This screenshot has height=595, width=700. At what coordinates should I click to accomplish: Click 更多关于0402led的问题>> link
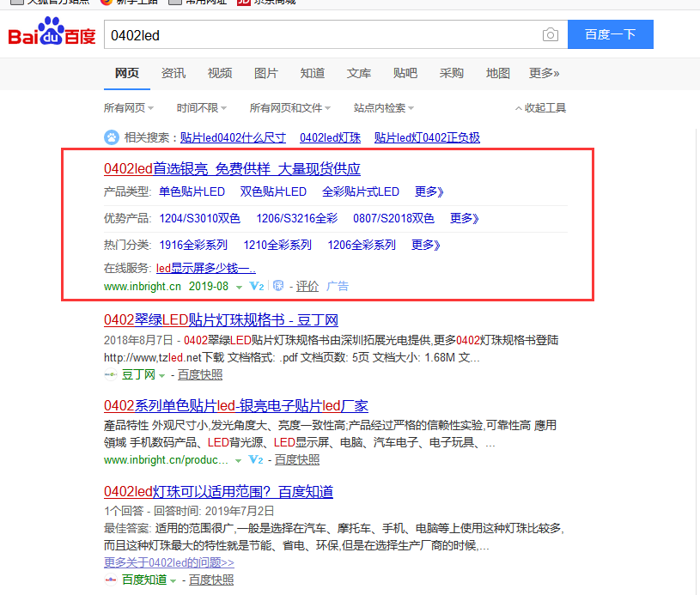tap(169, 562)
